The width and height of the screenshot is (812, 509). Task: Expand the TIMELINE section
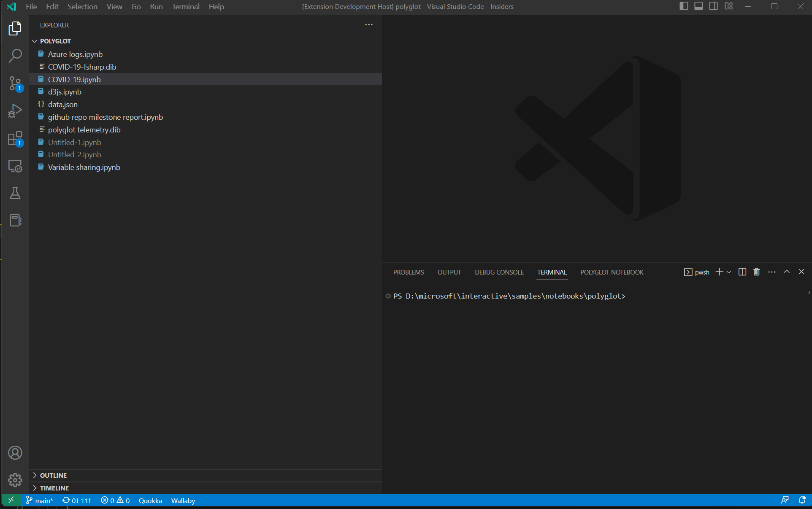pos(54,488)
